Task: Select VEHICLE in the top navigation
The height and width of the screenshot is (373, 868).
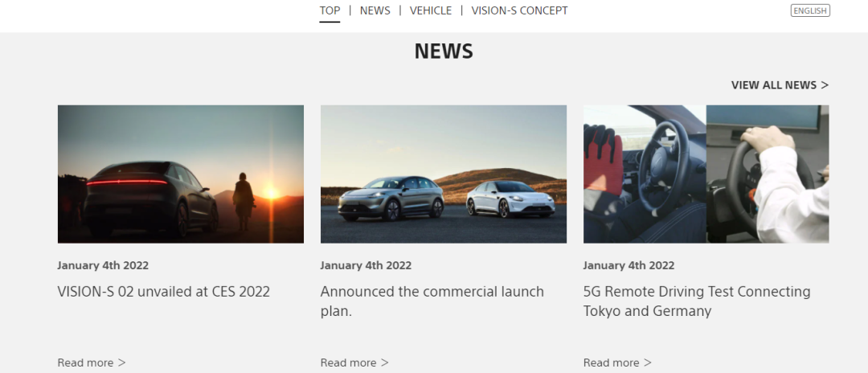Action: point(431,10)
